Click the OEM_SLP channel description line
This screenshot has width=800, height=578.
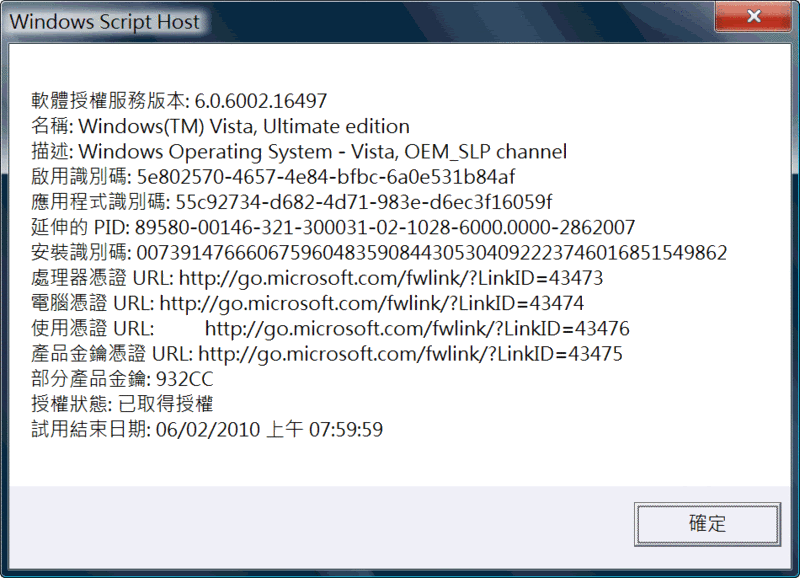322,152
